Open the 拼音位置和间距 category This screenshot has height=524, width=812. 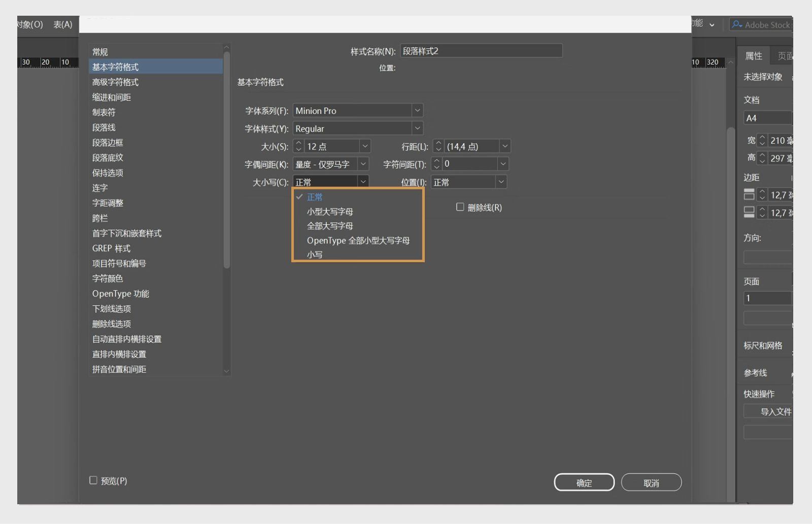click(156, 369)
